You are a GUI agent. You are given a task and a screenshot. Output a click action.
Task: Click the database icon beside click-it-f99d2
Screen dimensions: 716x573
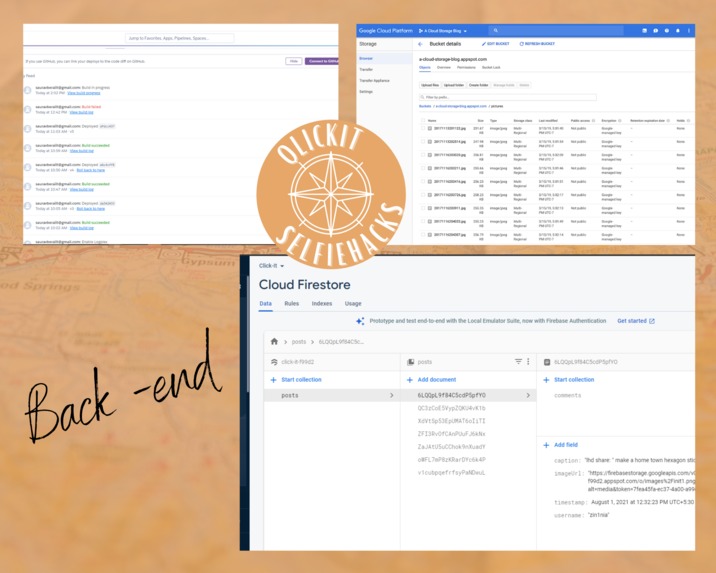(274, 362)
